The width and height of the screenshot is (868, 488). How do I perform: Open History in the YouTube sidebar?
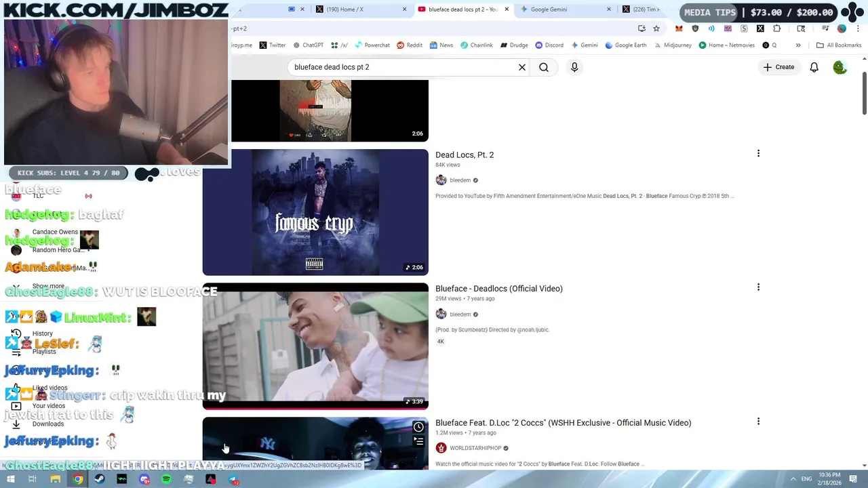(x=42, y=333)
